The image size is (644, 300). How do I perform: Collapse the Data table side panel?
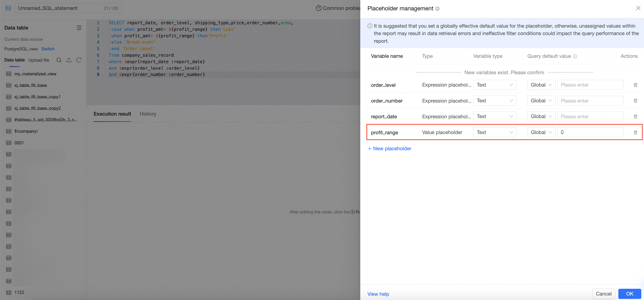pyautogui.click(x=79, y=28)
